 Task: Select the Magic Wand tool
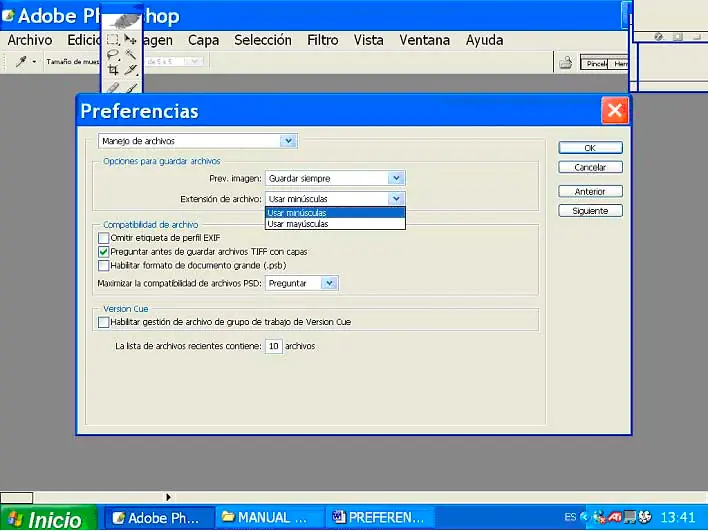pos(130,55)
